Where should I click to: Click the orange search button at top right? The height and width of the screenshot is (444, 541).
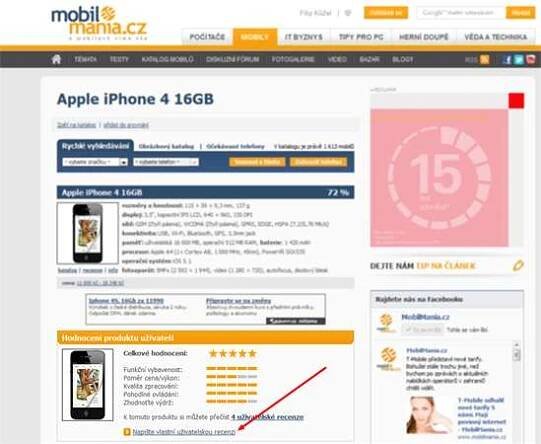coord(520,13)
